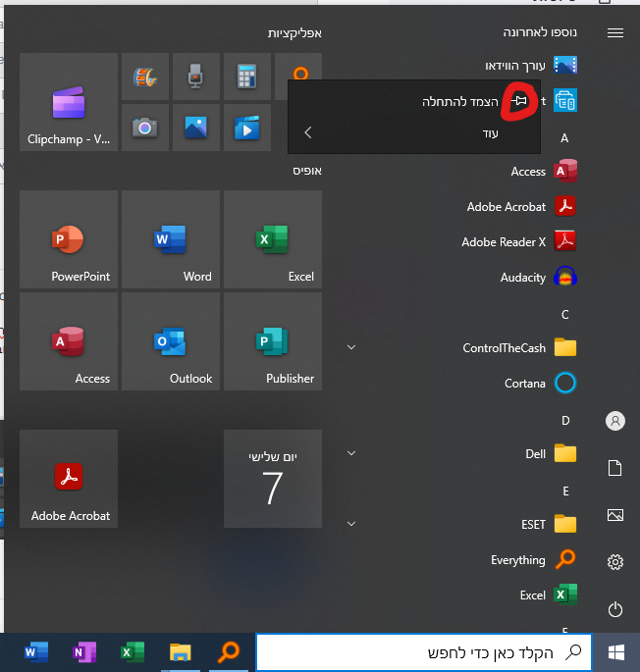Open the Documents sidebar shortcut

(615, 468)
